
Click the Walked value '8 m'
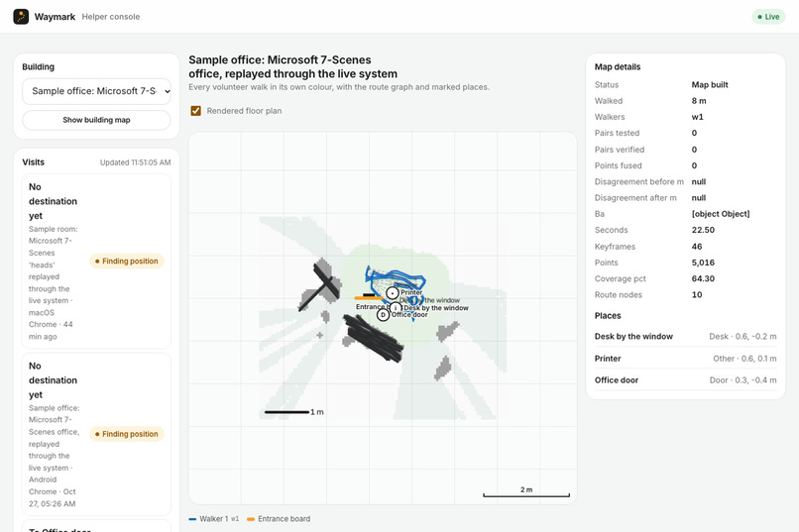pyautogui.click(x=699, y=101)
